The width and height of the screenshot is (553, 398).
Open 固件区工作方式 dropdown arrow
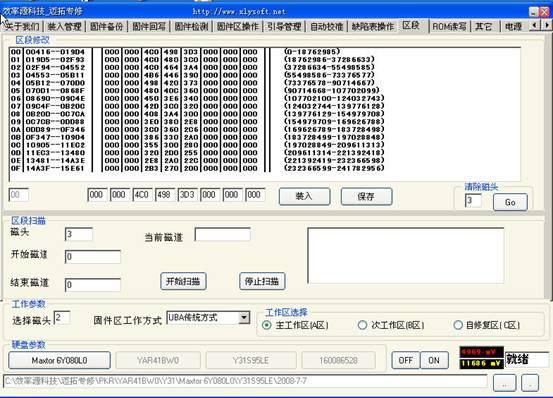click(244, 318)
